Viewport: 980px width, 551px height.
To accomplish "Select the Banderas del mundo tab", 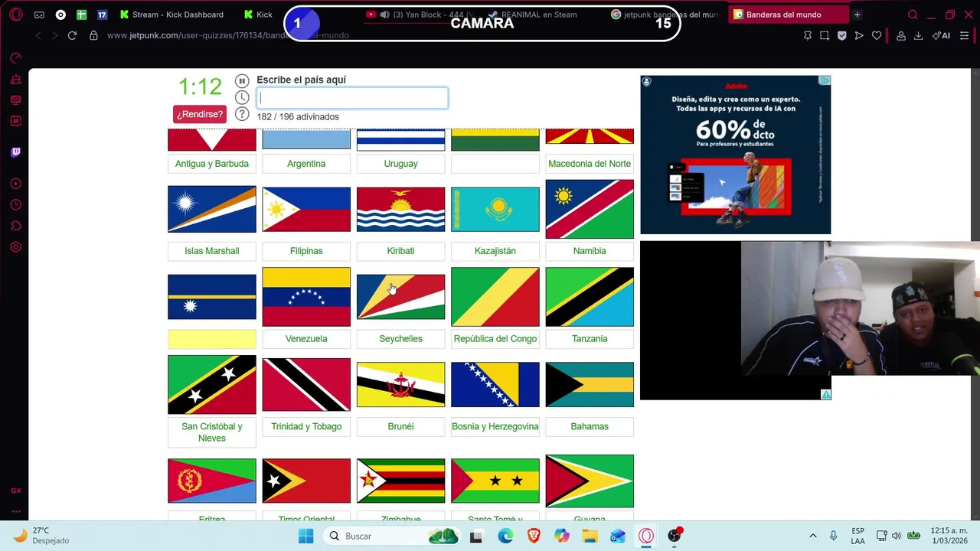I will point(789,15).
